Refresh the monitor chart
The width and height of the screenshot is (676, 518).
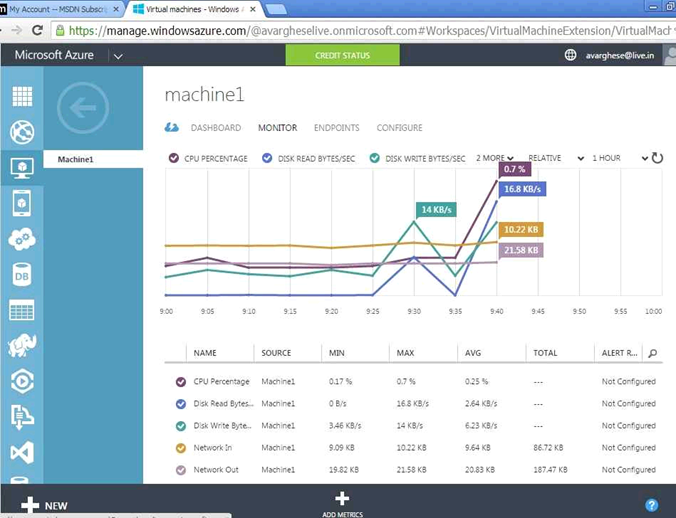pos(657,158)
